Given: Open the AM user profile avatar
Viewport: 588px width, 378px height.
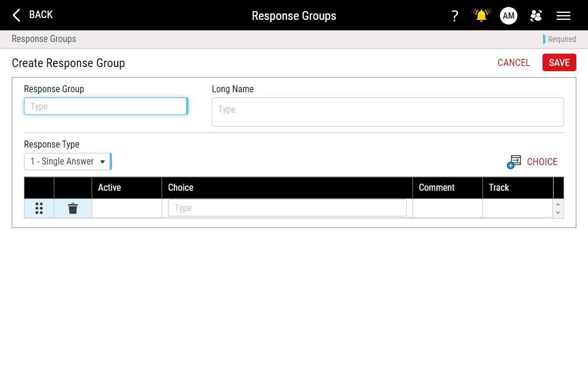Looking at the screenshot, I should click(x=509, y=16).
